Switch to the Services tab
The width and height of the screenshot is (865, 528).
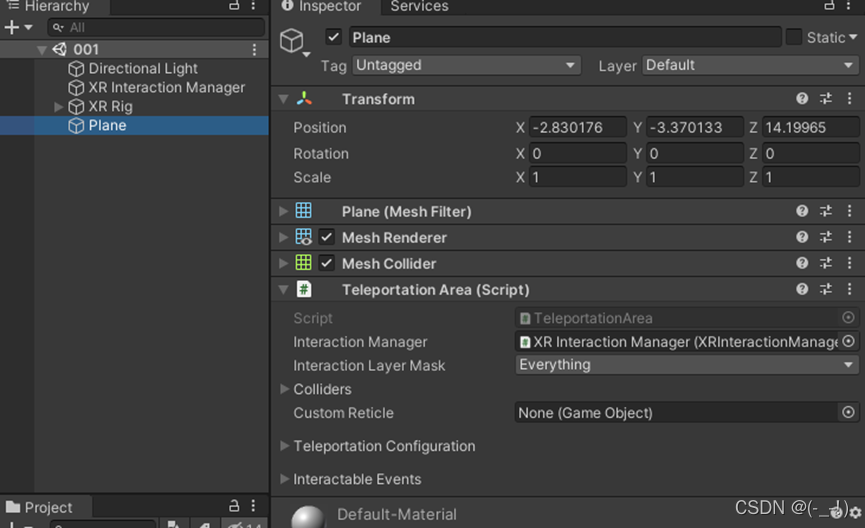pos(419,7)
